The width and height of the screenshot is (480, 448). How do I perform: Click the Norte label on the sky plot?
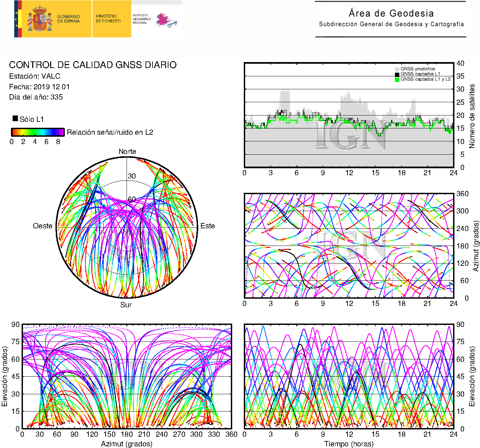127,152
